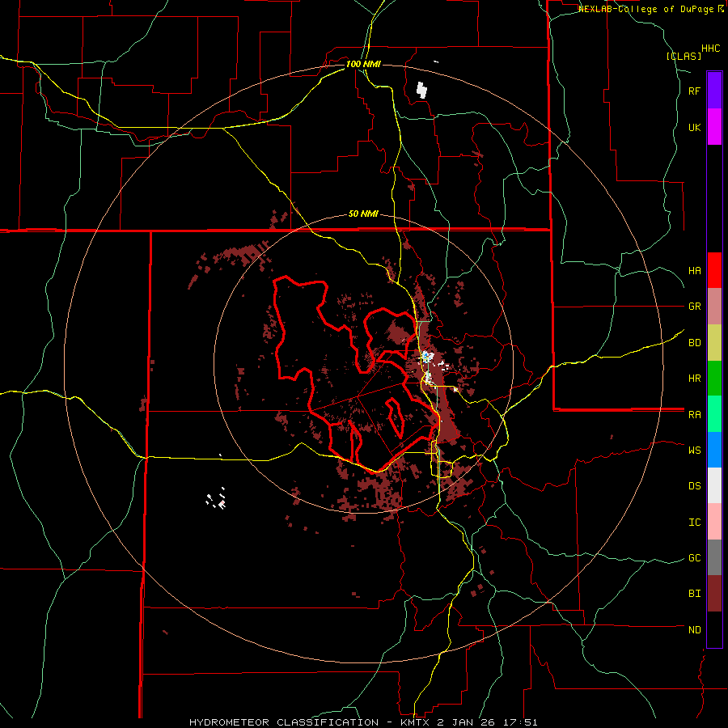Click the RA legend label
728x728 pixels.
click(694, 415)
